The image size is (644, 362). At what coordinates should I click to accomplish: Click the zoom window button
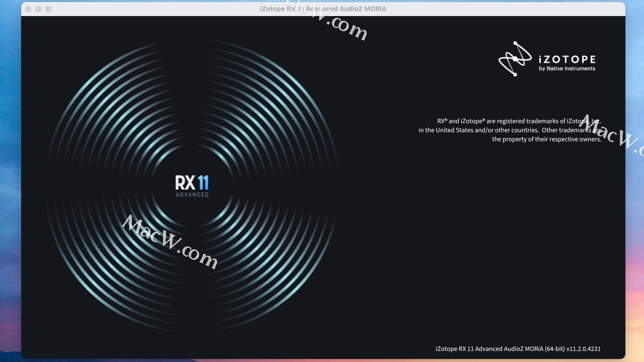click(48, 9)
